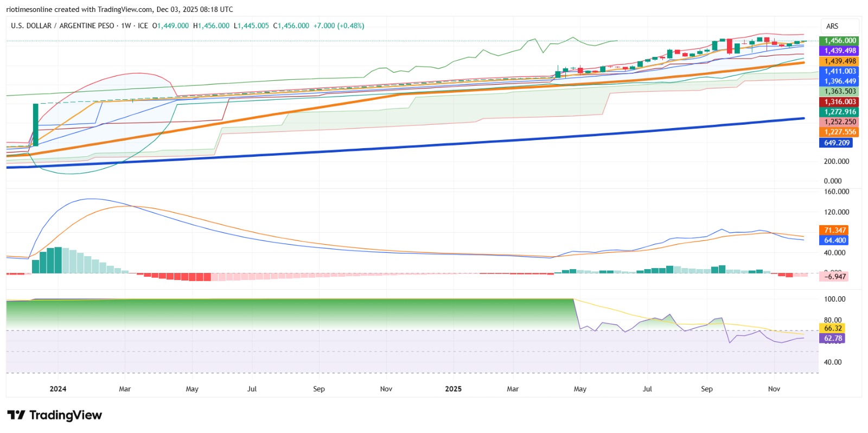The height and width of the screenshot is (433, 868).
Task: Click the orange 1,439.498 price label
Action: 840,61
